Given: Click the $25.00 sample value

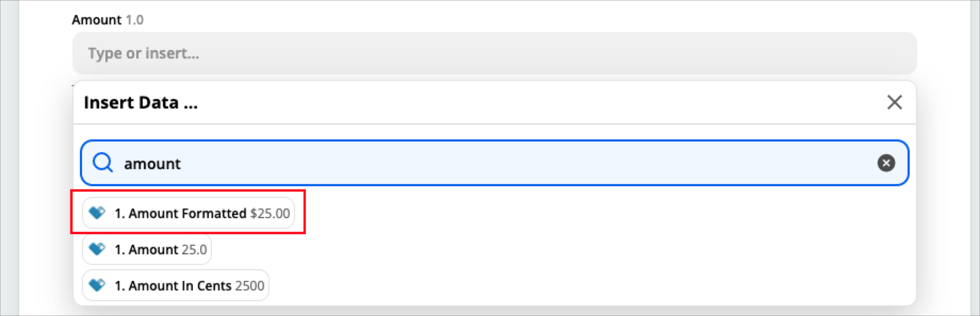Looking at the screenshot, I should click(270, 213).
